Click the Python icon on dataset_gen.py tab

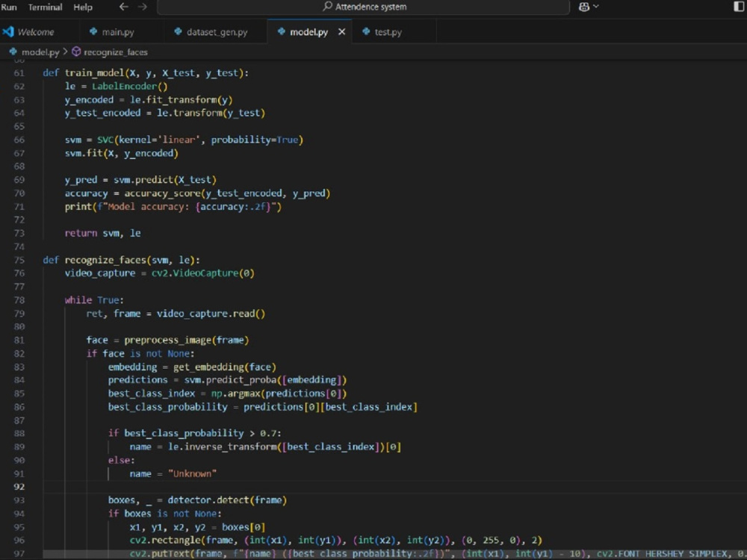click(178, 31)
